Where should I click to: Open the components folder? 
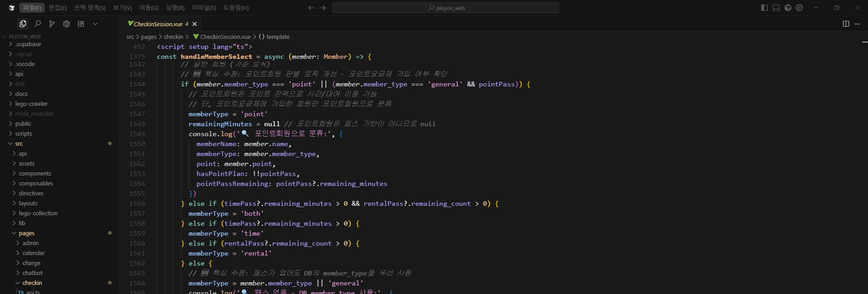(59, 174)
